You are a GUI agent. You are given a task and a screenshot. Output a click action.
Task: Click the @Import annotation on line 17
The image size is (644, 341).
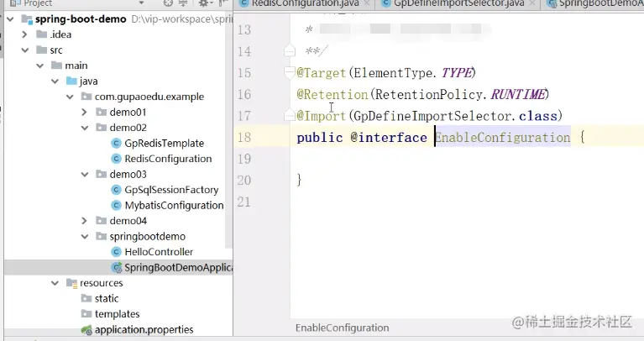pyautogui.click(x=322, y=116)
